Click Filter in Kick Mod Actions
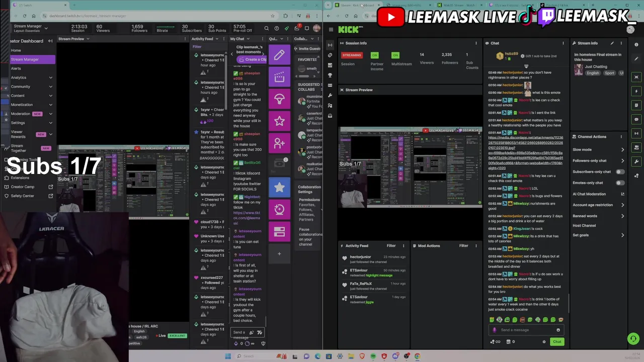This screenshot has width=644, height=362. (x=463, y=246)
